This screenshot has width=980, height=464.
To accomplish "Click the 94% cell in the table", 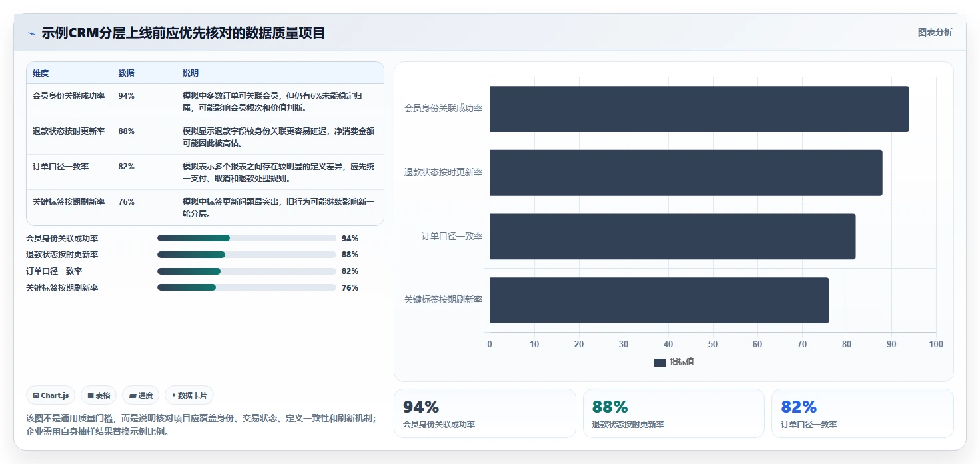I will pos(126,96).
